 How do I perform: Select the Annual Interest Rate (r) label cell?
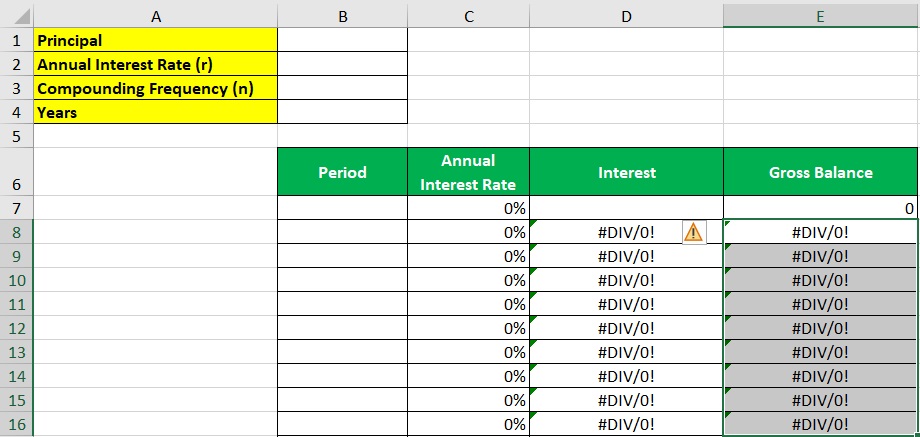pos(155,64)
